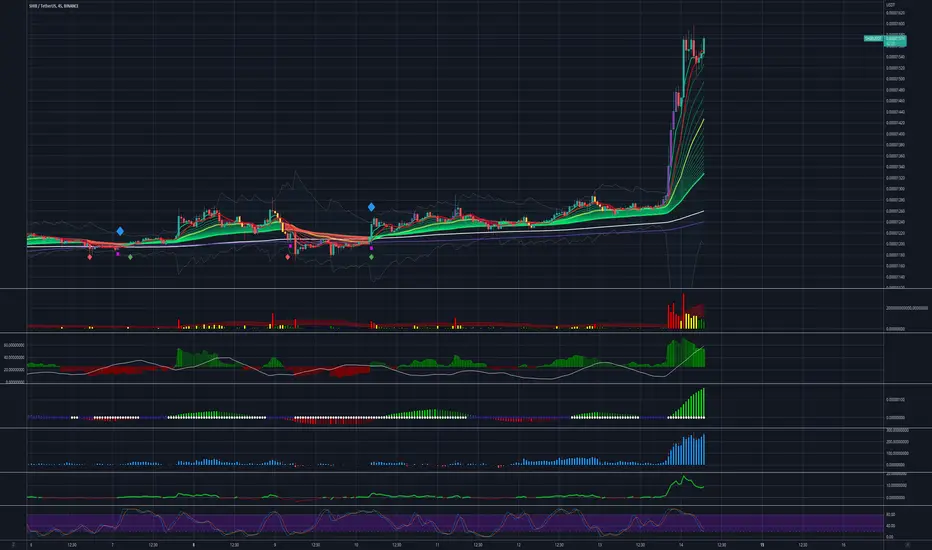
Task: Click the 0.00001460 price scale label
Action: tap(896, 101)
